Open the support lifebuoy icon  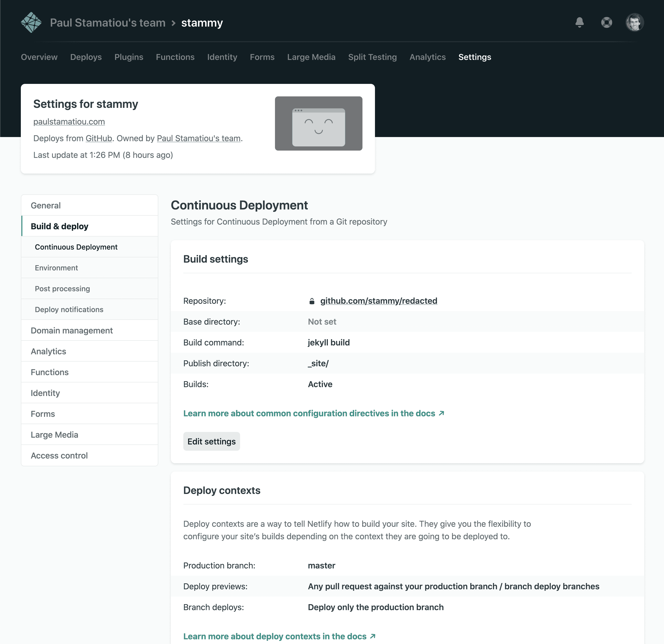[607, 22]
